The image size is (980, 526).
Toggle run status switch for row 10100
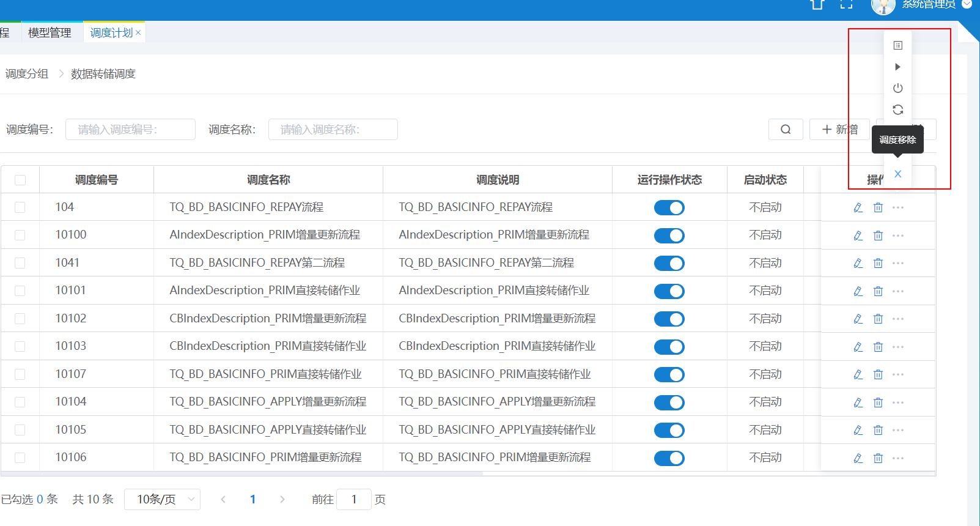[669, 235]
